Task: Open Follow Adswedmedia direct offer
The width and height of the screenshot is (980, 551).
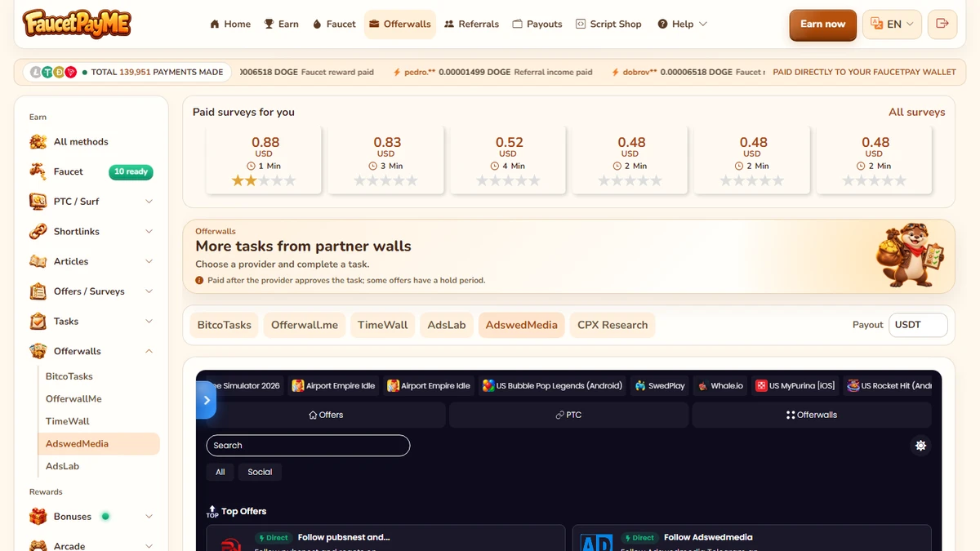Action: tap(751, 538)
